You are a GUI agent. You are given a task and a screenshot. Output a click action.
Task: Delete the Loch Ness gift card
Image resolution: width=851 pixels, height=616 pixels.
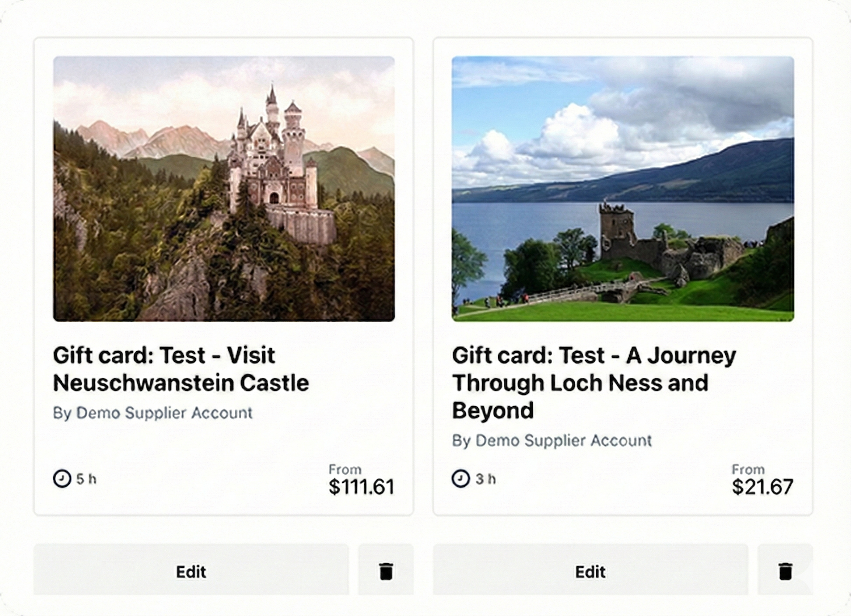785,571
